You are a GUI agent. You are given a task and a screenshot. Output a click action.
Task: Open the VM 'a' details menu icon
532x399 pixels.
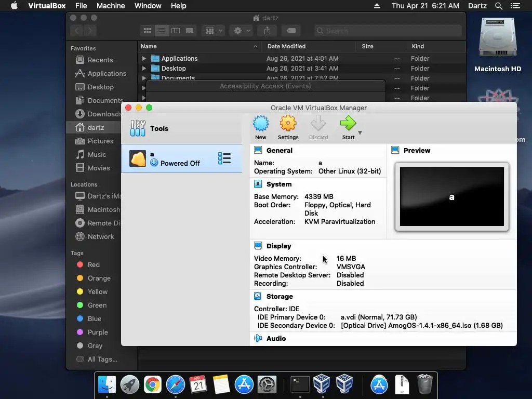click(x=224, y=158)
